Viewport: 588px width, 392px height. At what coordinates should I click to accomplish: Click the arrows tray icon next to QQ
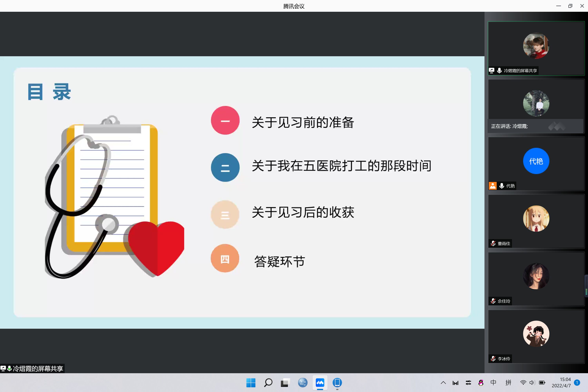click(x=468, y=383)
